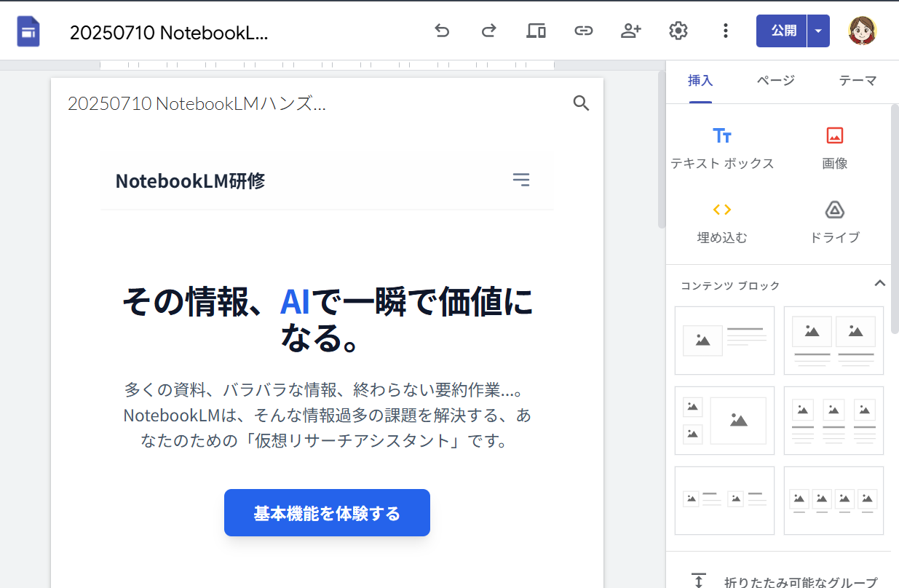Click the undo icon

point(442,31)
